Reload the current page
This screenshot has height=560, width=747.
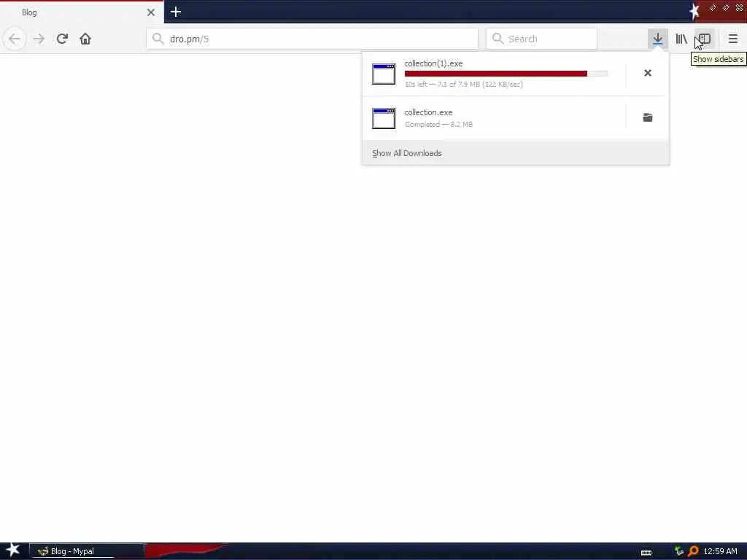point(62,39)
